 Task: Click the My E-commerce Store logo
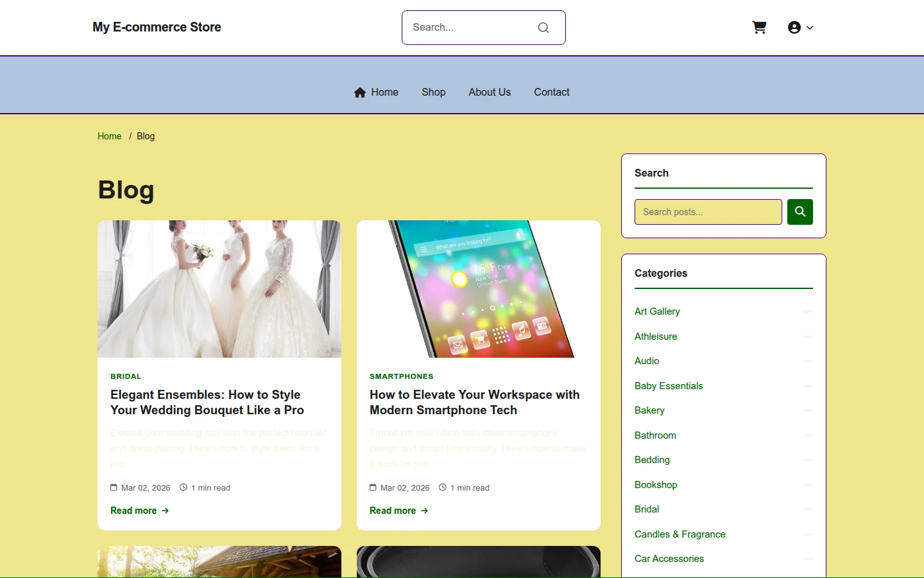coord(157,27)
